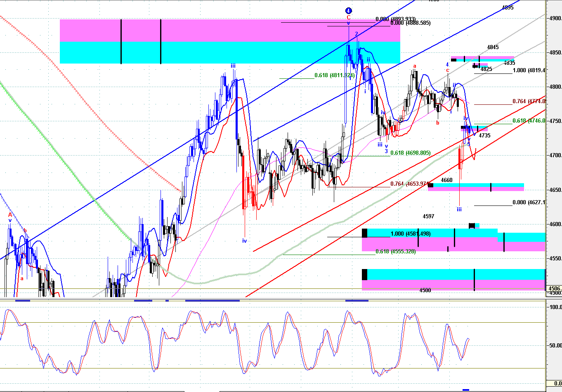Click the 4825 price annotation
The image size is (562, 392).
click(486, 69)
